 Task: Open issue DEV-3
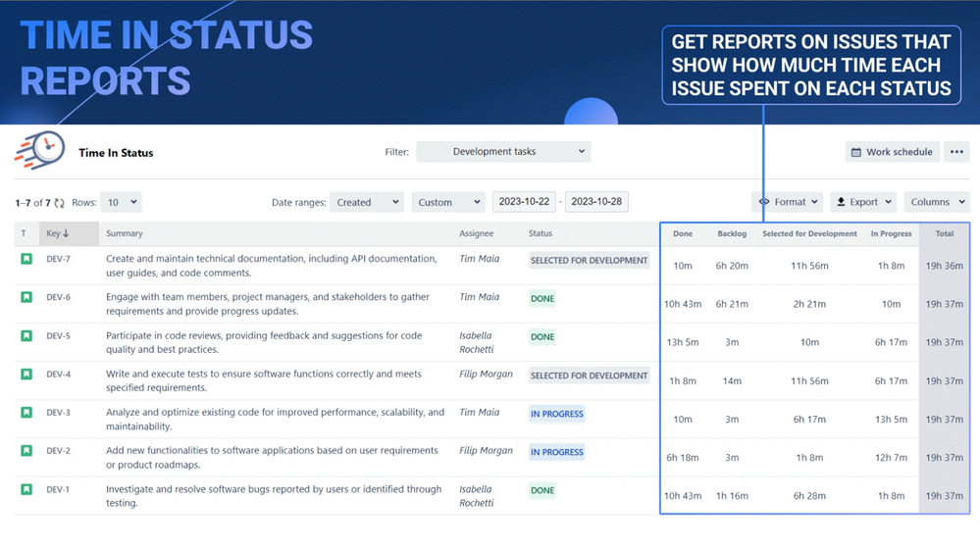(58, 413)
